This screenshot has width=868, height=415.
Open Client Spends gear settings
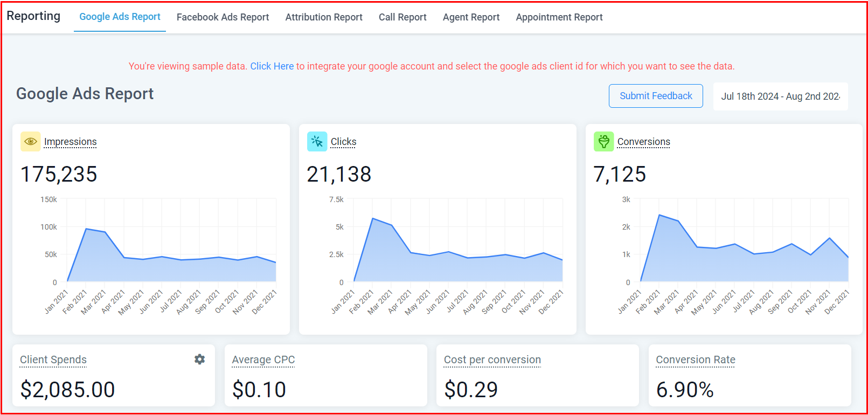click(199, 359)
